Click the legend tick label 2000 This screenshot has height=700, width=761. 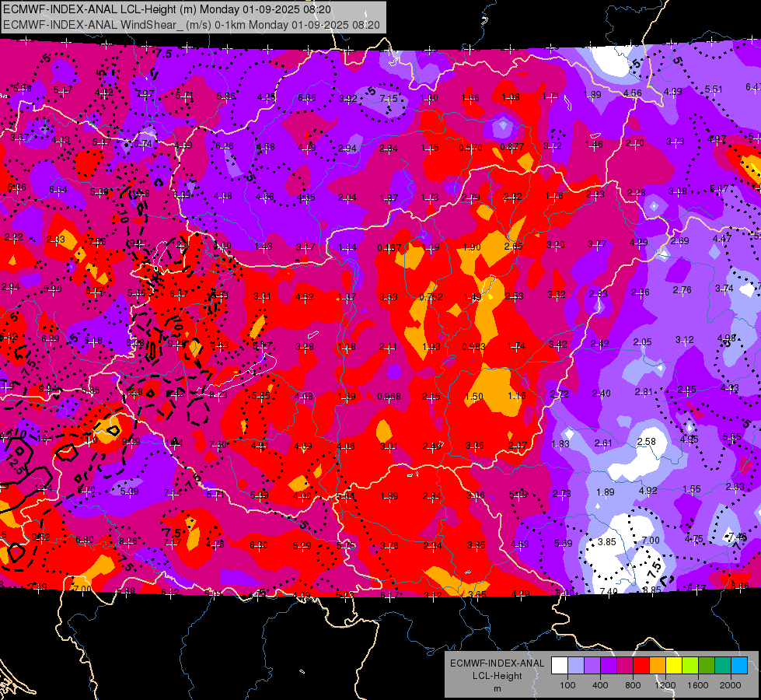tap(731, 685)
